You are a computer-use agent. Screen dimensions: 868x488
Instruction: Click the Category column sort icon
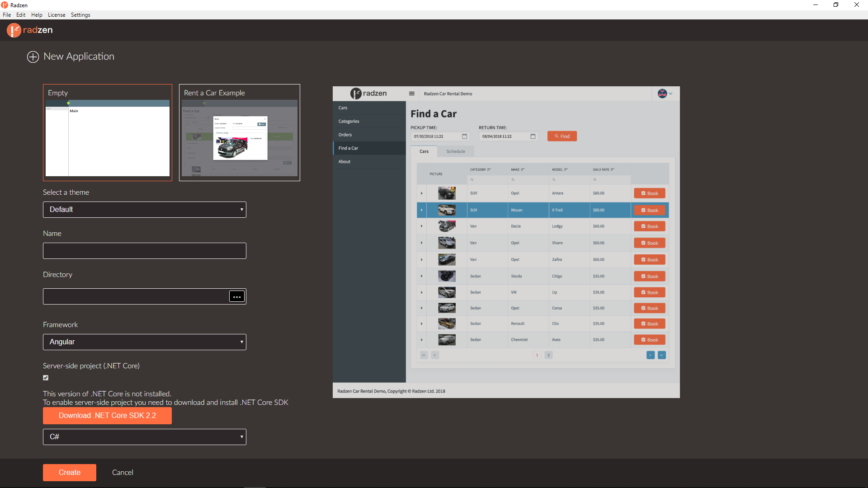click(489, 170)
